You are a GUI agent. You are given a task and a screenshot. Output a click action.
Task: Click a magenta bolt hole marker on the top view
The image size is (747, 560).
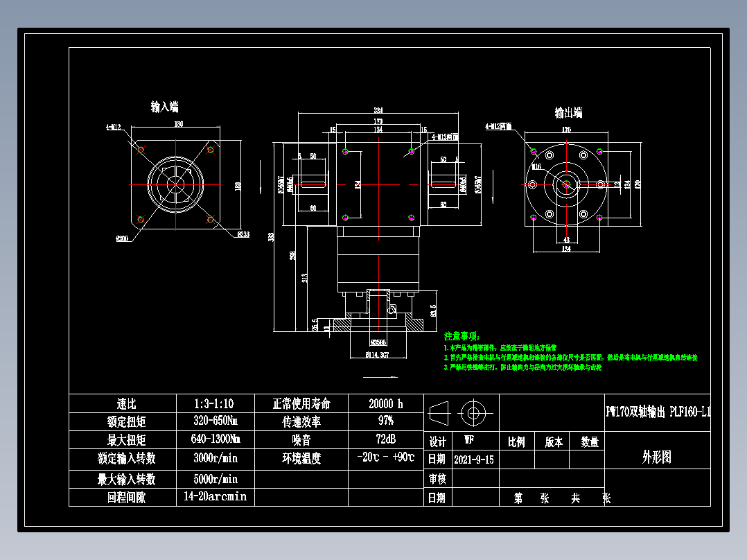344,150
